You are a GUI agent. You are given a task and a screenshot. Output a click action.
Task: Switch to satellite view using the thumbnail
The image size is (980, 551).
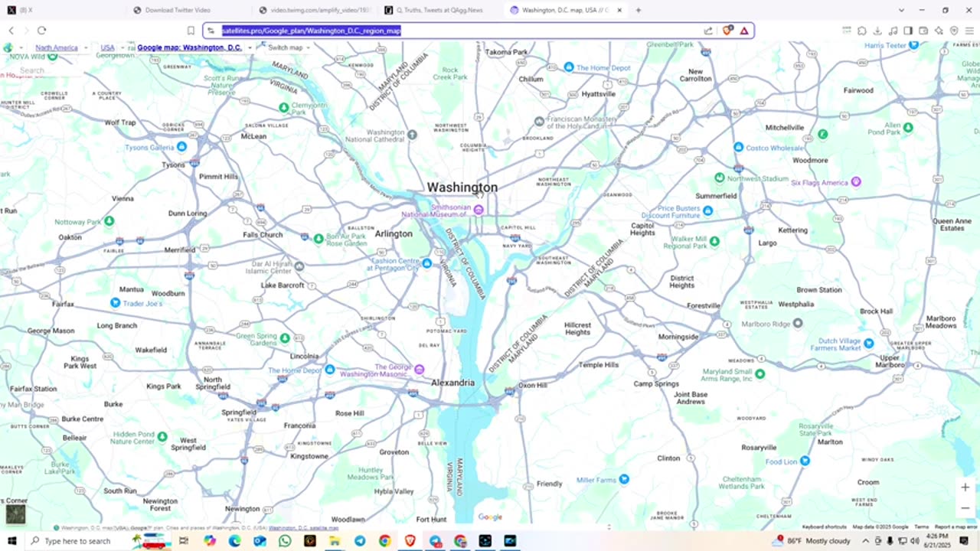[15, 514]
